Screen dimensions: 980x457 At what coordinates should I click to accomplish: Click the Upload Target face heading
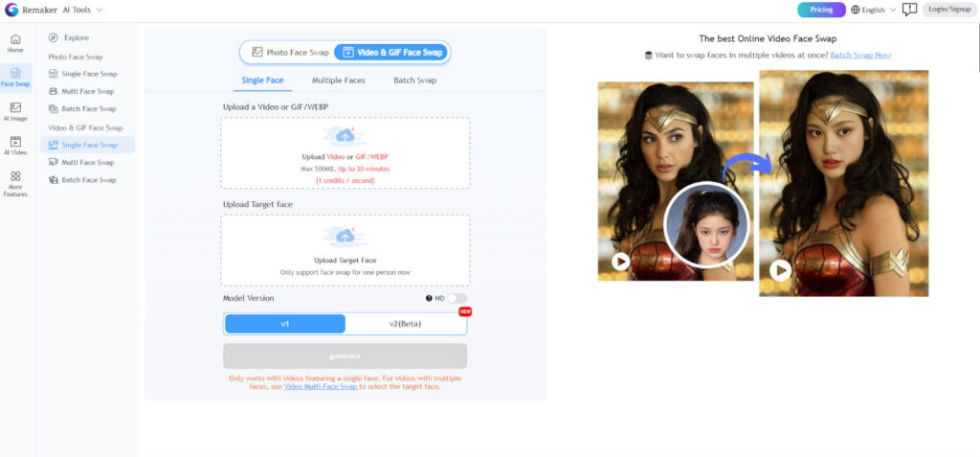(257, 204)
